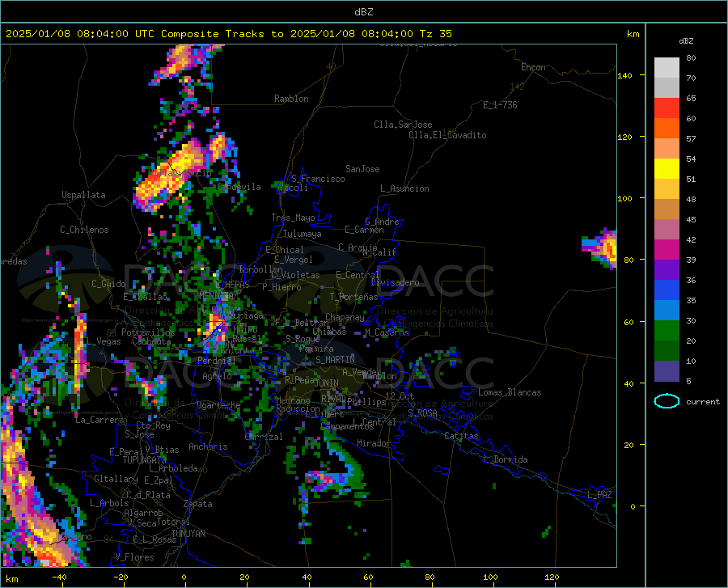Click the 'L_PAZ' map label

[599, 495]
